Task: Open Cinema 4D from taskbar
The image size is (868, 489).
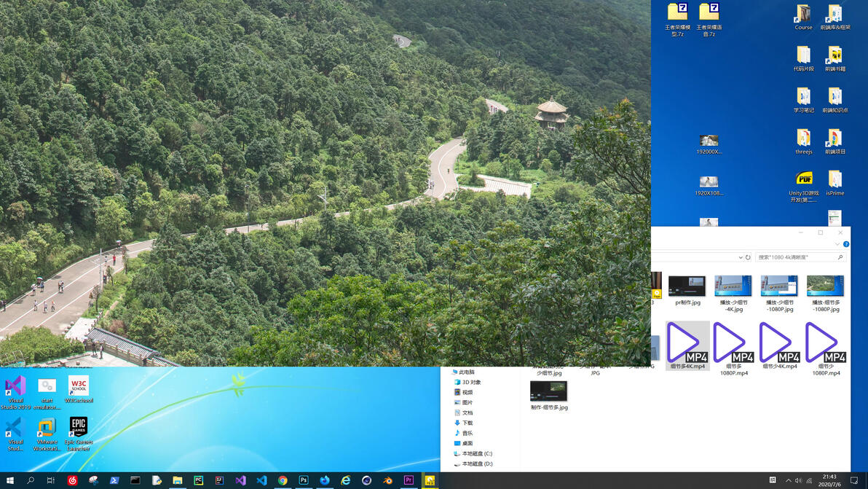Action: pos(366,480)
